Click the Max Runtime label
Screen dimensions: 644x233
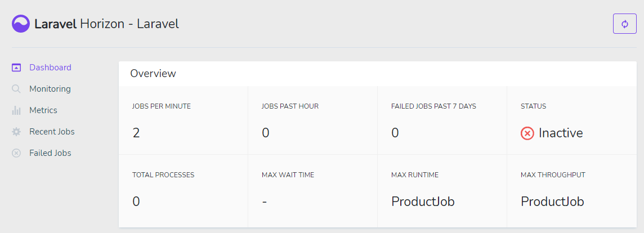[415, 174]
